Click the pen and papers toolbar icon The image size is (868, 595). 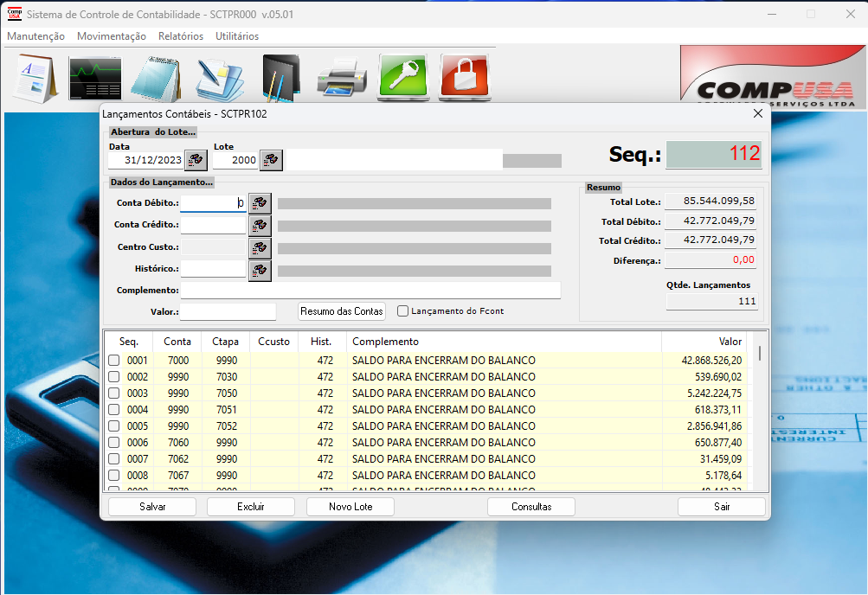(x=220, y=79)
